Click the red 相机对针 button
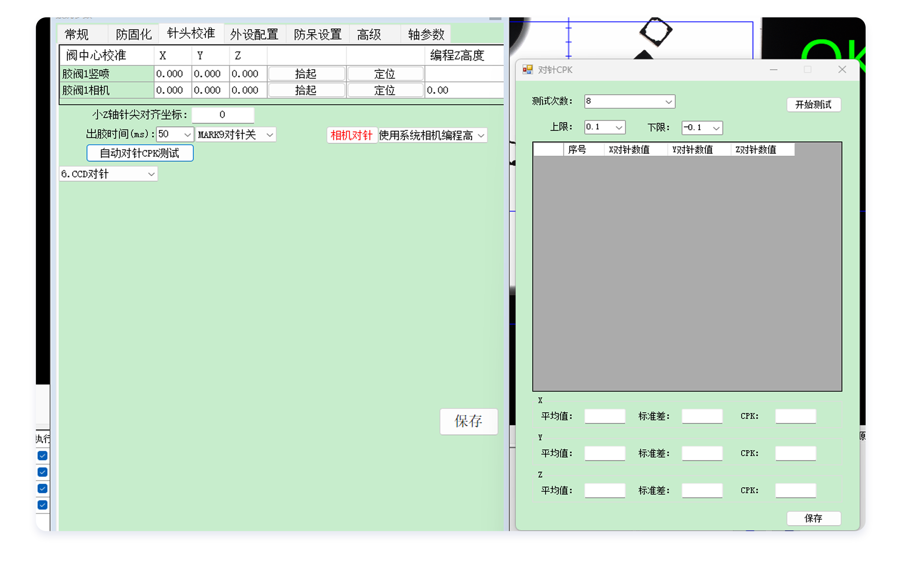The image size is (904, 588). coord(352,135)
